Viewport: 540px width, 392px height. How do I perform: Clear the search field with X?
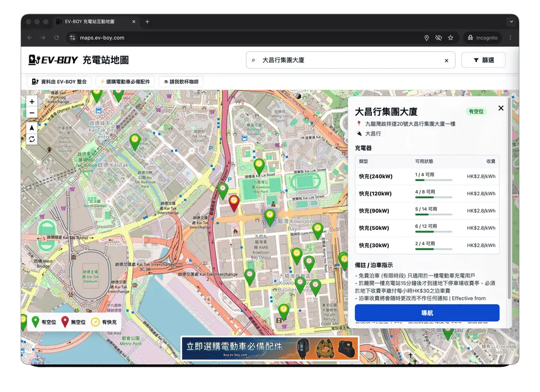click(446, 61)
